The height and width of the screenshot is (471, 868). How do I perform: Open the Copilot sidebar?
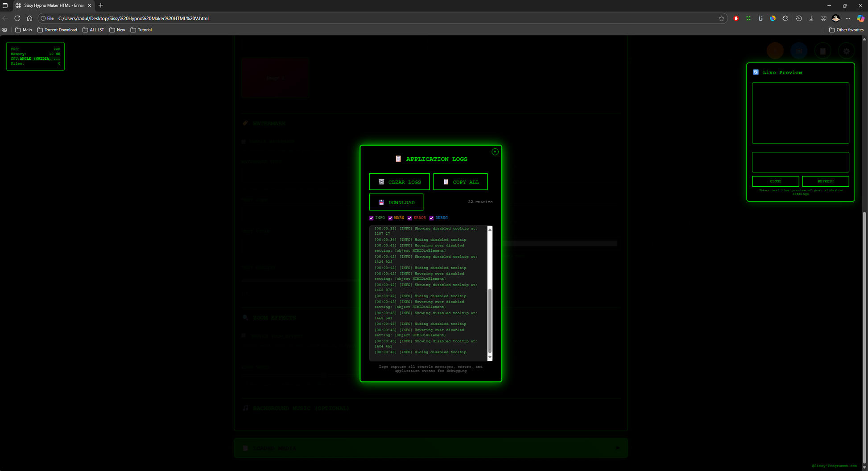(861, 18)
